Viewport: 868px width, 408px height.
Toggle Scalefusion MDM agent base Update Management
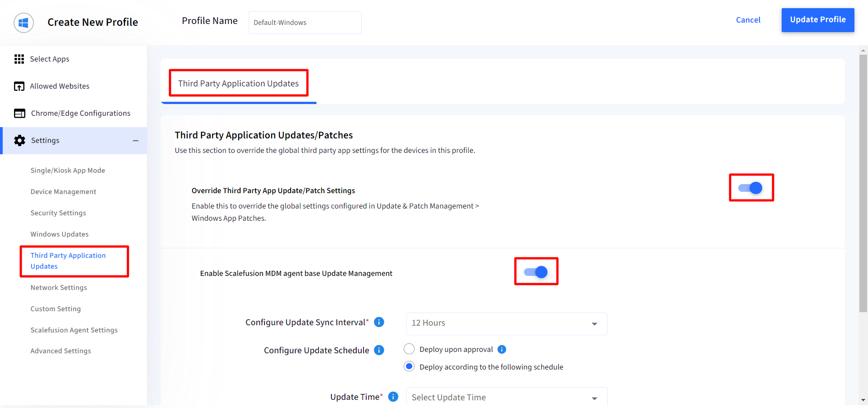pos(536,272)
